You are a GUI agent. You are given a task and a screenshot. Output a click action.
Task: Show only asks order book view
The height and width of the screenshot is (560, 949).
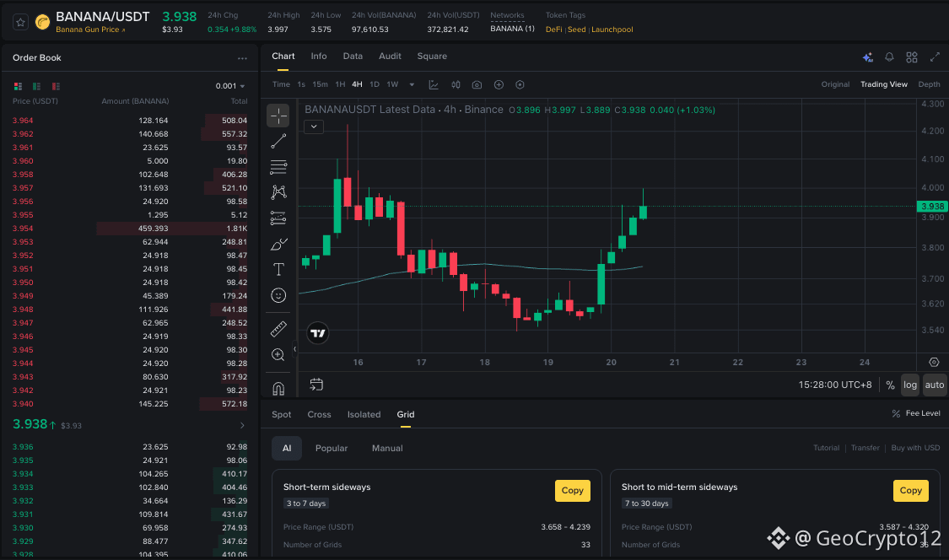pyautogui.click(x=56, y=86)
